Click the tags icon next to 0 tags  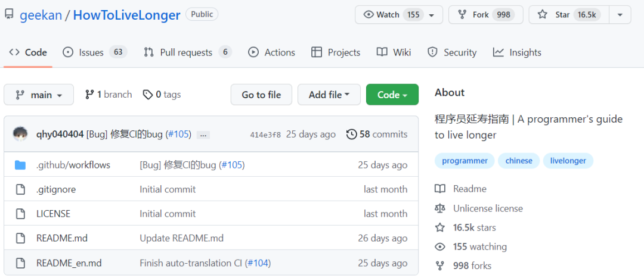click(x=147, y=95)
